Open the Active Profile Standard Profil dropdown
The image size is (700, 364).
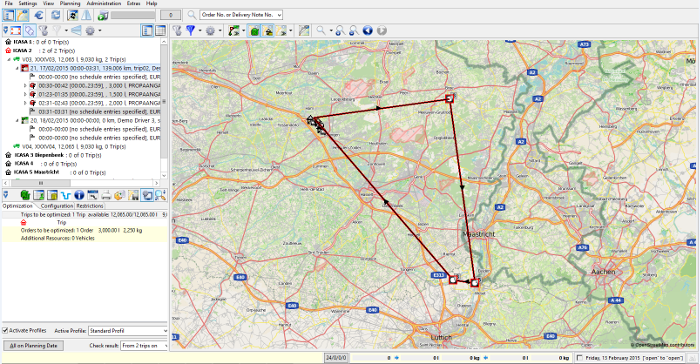coord(128,331)
